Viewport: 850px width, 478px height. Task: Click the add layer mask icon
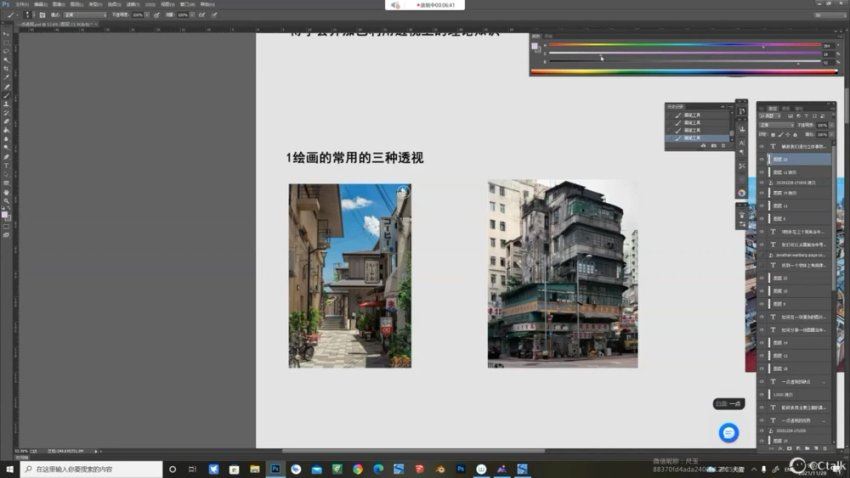[789, 449]
